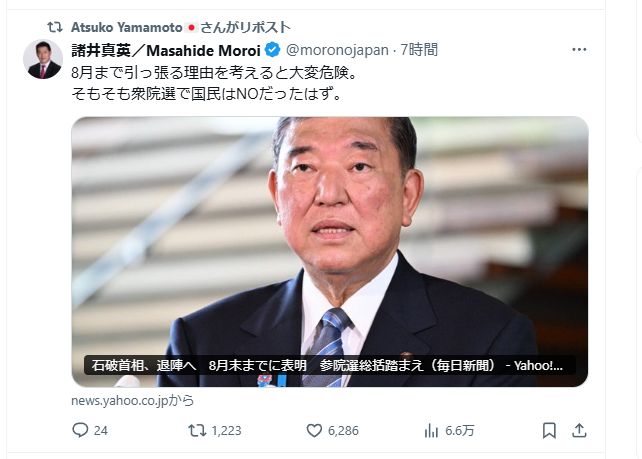The width and height of the screenshot is (642, 459).
Task: Open Masahide Moroi's profile avatar
Action: point(43,59)
